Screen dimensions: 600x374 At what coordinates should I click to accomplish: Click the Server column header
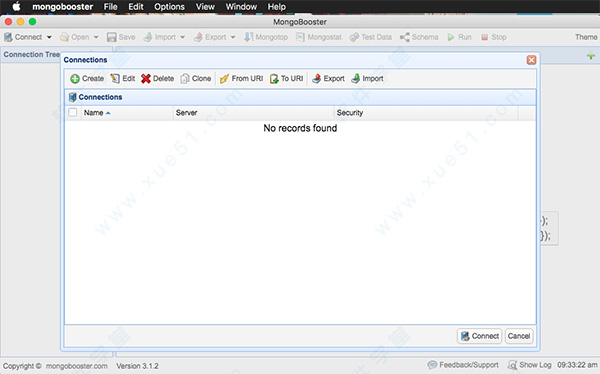(254, 113)
